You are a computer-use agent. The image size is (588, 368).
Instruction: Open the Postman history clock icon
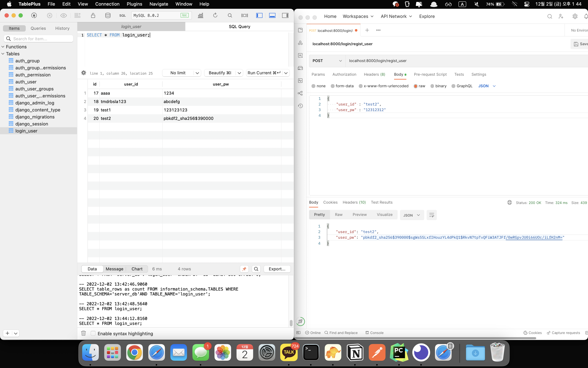click(x=300, y=106)
